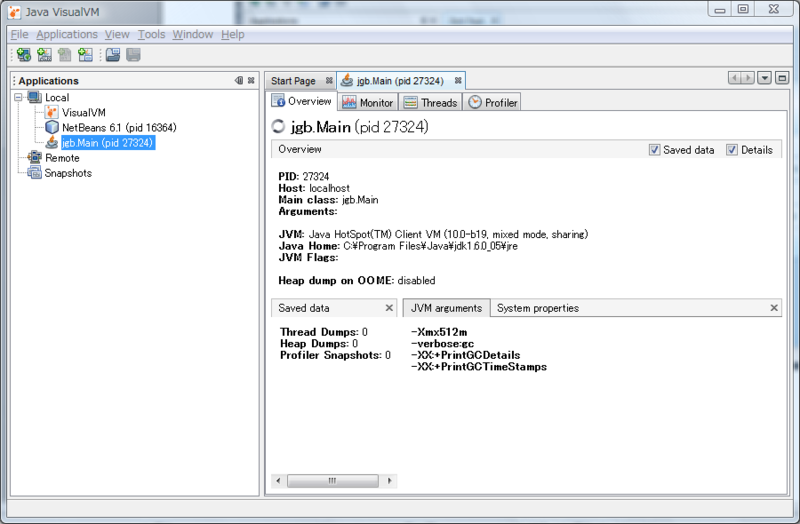
Task: Click the Java icon on jgb.Main tab
Action: pos(347,81)
